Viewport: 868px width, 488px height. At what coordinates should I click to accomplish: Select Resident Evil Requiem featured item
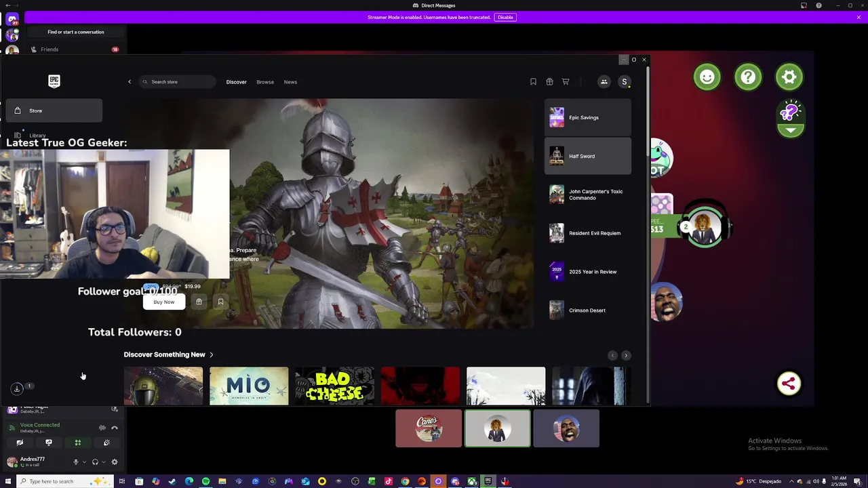[588, 233]
